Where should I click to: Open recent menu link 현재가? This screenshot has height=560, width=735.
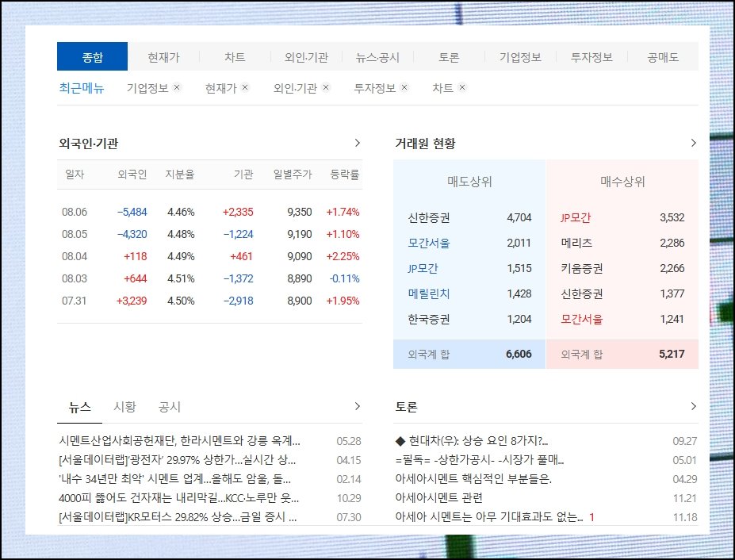point(220,88)
